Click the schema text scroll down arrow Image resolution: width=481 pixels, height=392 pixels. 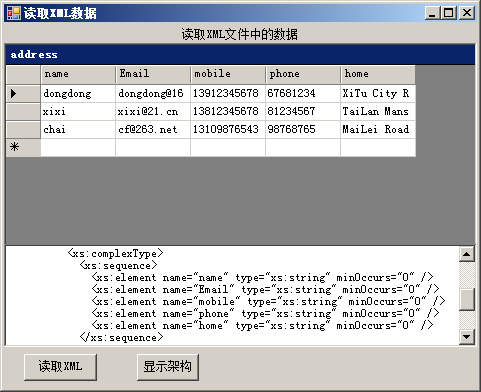[467, 337]
